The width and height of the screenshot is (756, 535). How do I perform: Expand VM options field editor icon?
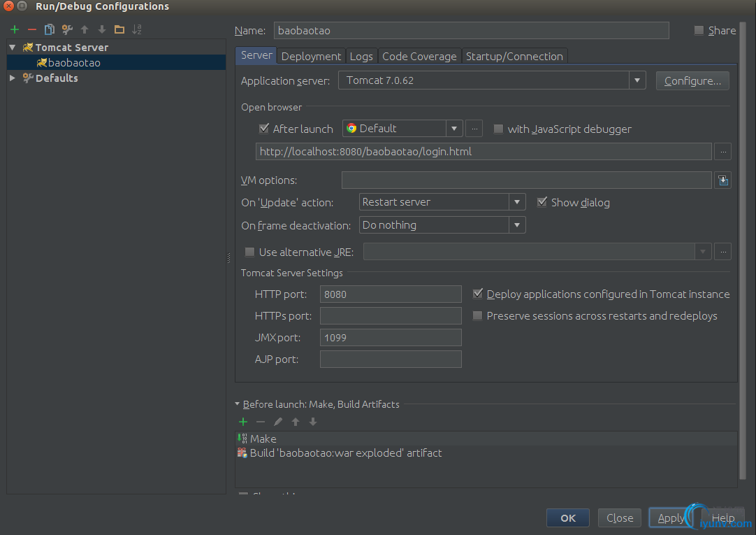(x=722, y=180)
